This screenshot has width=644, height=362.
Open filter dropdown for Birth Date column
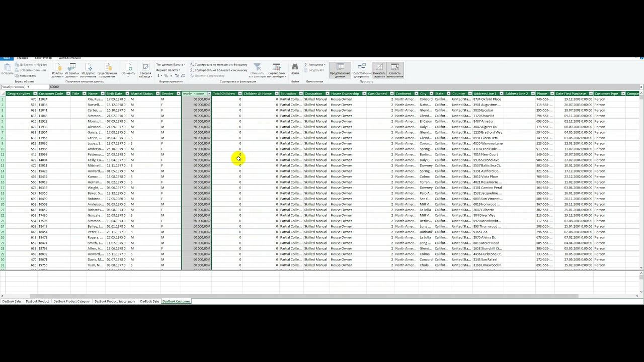pos(127,94)
